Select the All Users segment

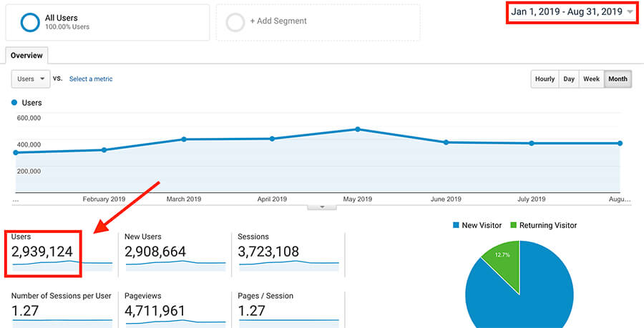107,23
